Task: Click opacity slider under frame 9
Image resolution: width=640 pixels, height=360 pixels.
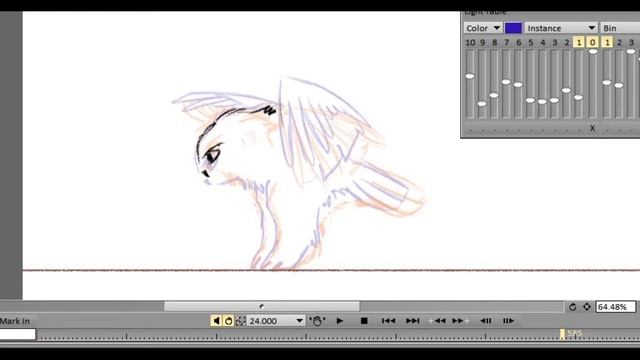Action: click(482, 84)
